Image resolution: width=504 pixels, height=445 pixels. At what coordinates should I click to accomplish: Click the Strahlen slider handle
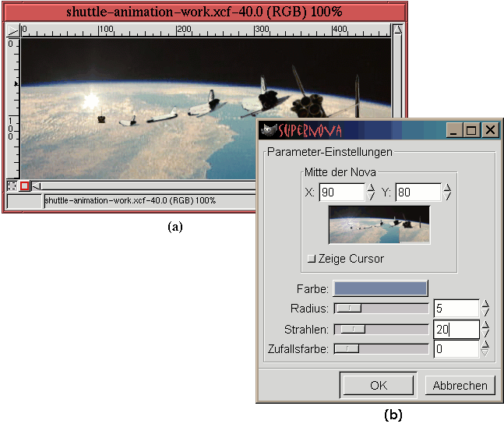point(353,330)
